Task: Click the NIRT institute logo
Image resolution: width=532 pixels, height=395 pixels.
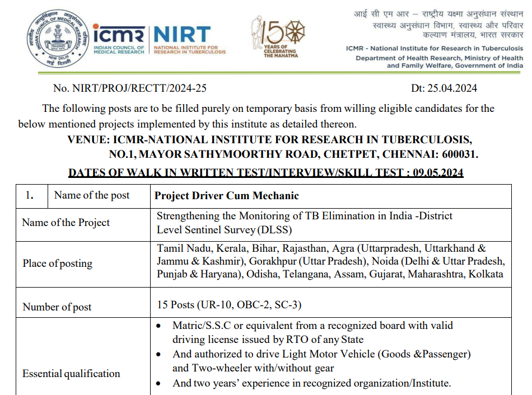Action: pyautogui.click(x=189, y=40)
